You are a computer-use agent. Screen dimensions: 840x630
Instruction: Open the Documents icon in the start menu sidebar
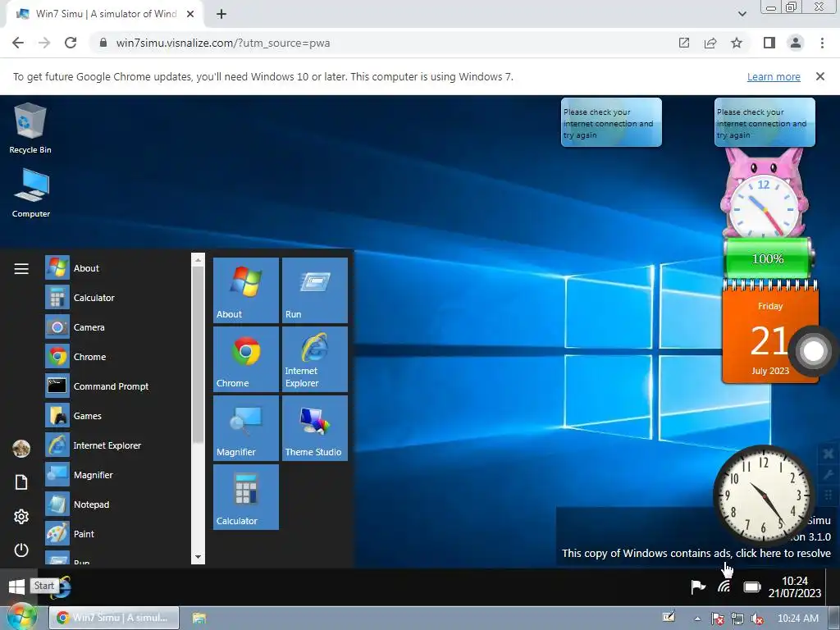coord(21,482)
